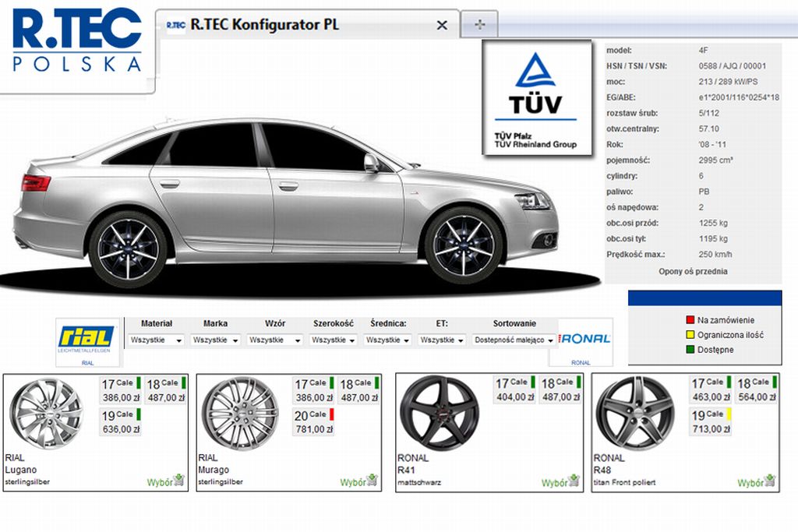Select 17 Cale size for RIAL Lugano
Screen dimensions: 798x532
[x=121, y=390]
